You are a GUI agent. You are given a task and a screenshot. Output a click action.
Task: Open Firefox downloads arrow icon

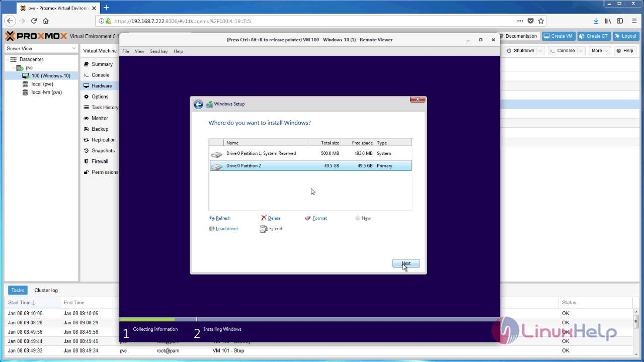click(x=596, y=21)
